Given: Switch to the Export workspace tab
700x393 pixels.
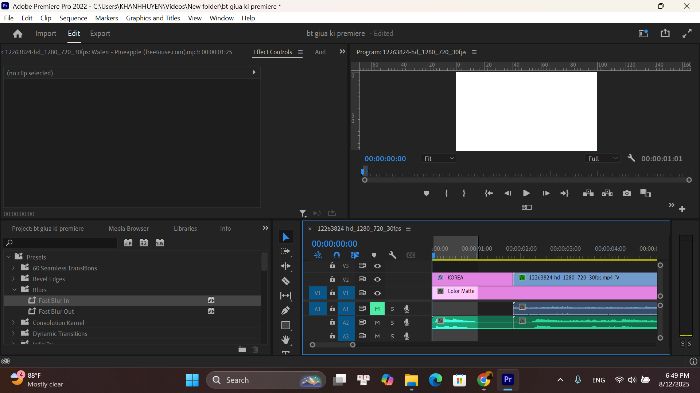Looking at the screenshot, I should tap(100, 33).
